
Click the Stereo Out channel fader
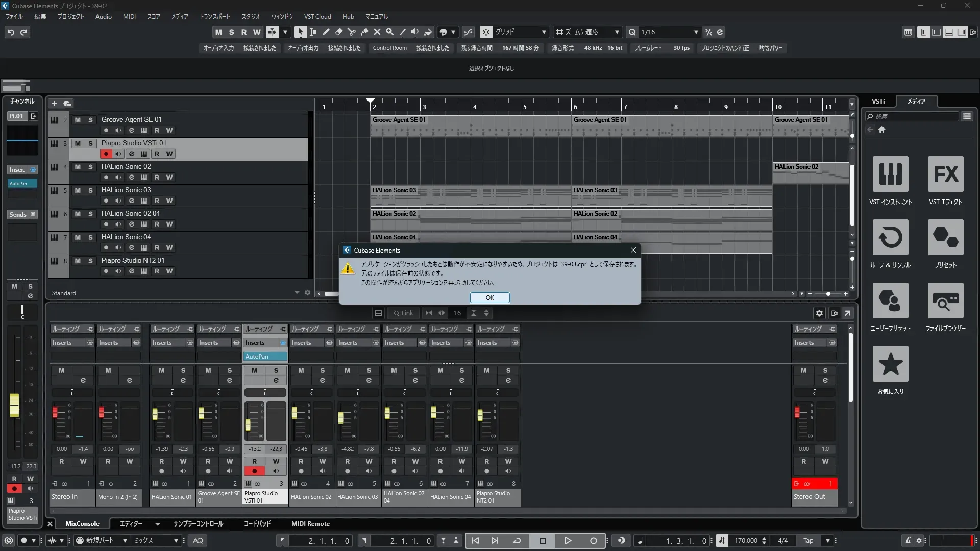[797, 411]
